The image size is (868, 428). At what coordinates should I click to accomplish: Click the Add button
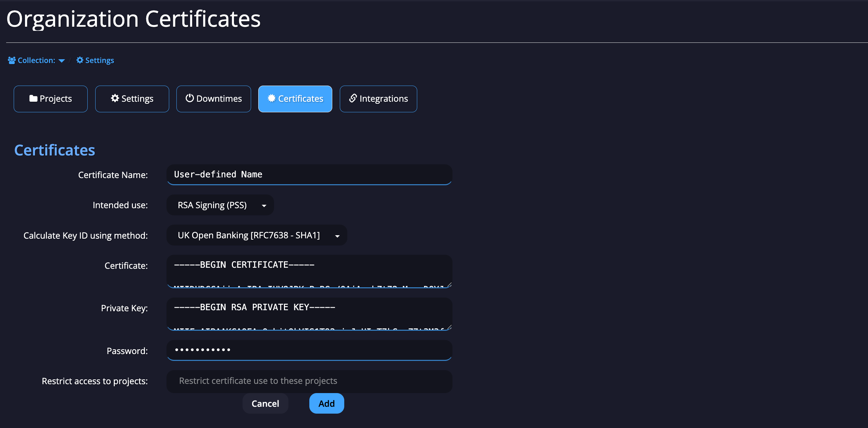pyautogui.click(x=326, y=403)
